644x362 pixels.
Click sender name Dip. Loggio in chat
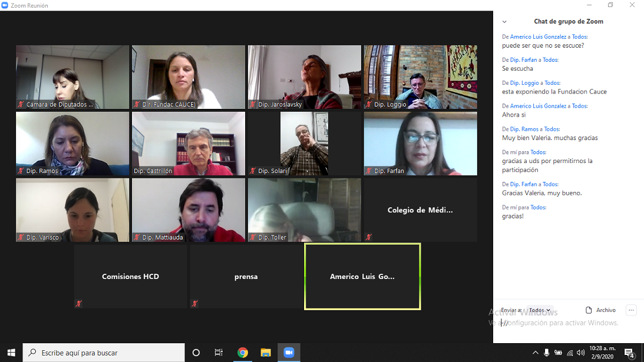click(x=524, y=83)
